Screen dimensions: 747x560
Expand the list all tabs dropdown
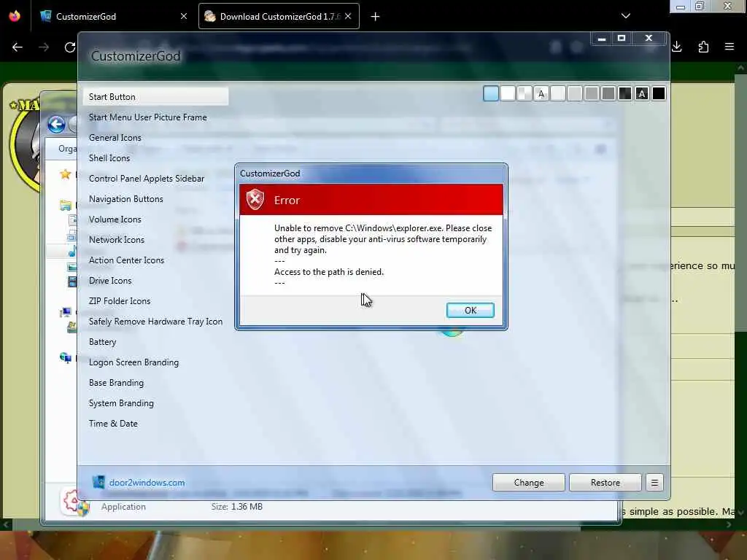click(x=626, y=16)
